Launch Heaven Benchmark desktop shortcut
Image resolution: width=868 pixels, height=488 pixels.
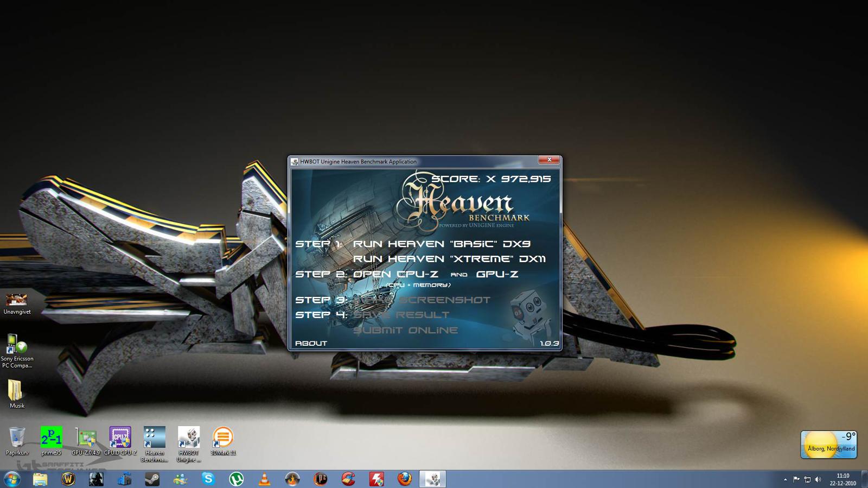(x=154, y=444)
